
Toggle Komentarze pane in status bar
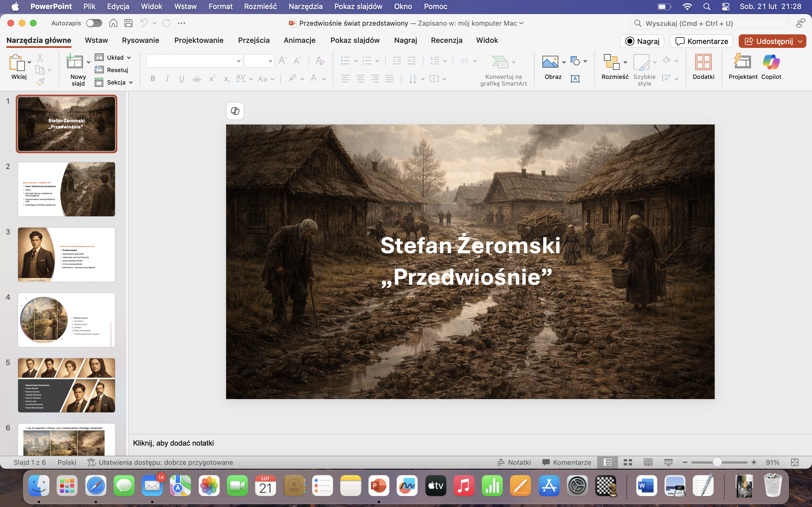567,462
